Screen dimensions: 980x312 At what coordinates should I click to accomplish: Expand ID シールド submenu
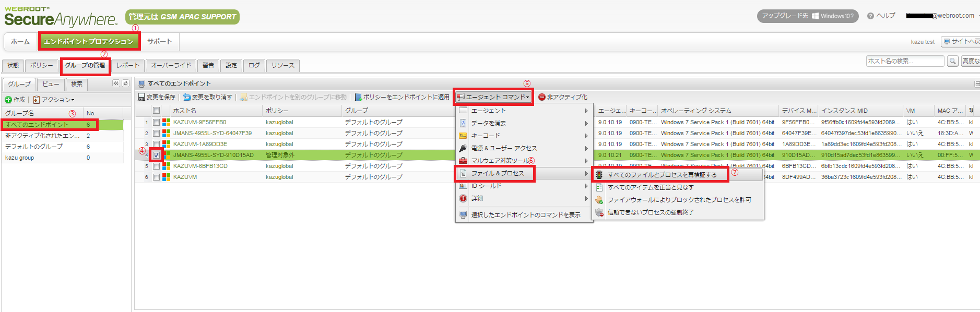tap(524, 186)
